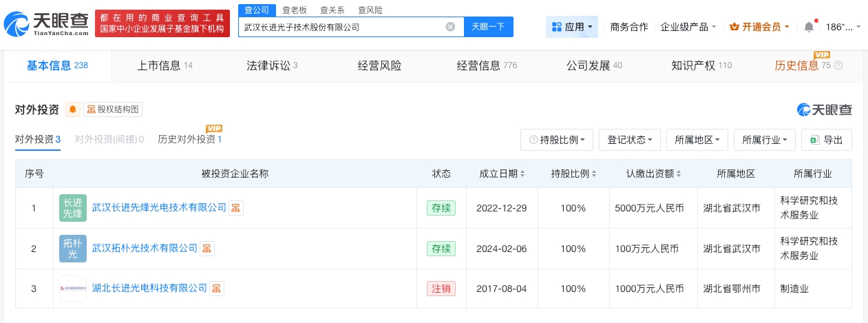Screen dimensions: 868x323
Task: Open 武汉拓朴光技术有限公司 company link
Action: (145, 248)
